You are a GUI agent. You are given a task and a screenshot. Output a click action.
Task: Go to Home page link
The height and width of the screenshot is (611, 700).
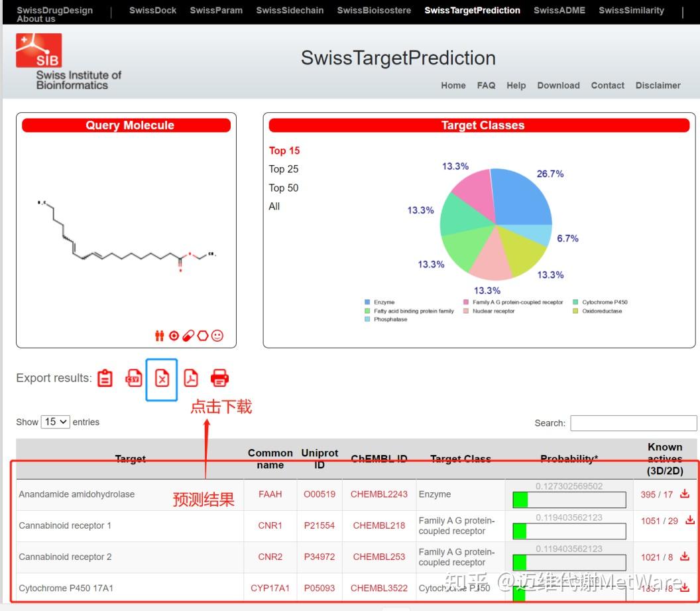click(x=453, y=86)
